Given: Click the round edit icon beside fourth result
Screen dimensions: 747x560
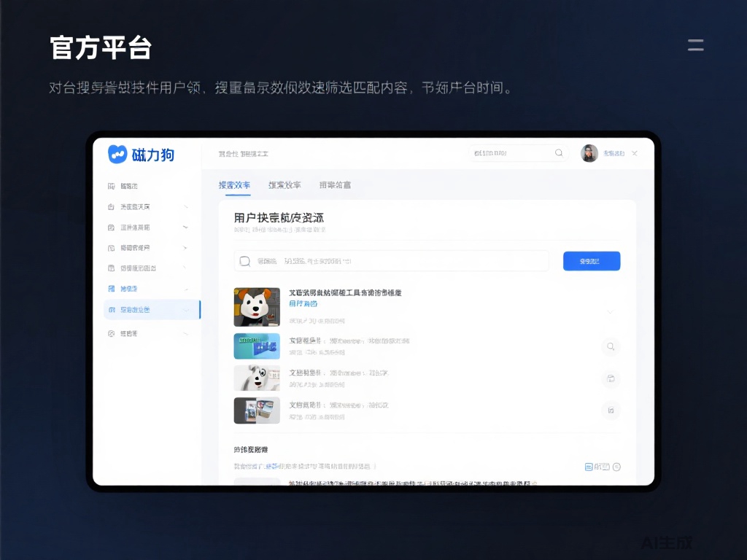Looking at the screenshot, I should (x=611, y=411).
